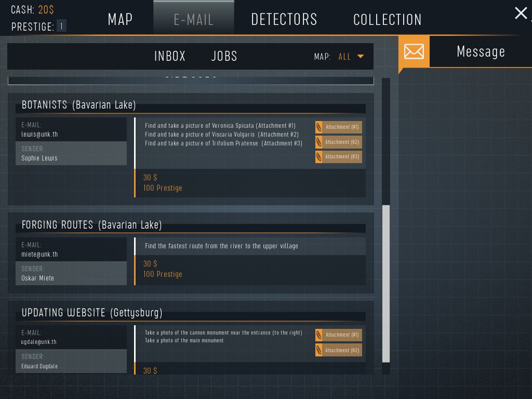The image size is (532, 399).
Task: Select the FORGING ROUTES job title
Action: pyautogui.click(x=92, y=225)
